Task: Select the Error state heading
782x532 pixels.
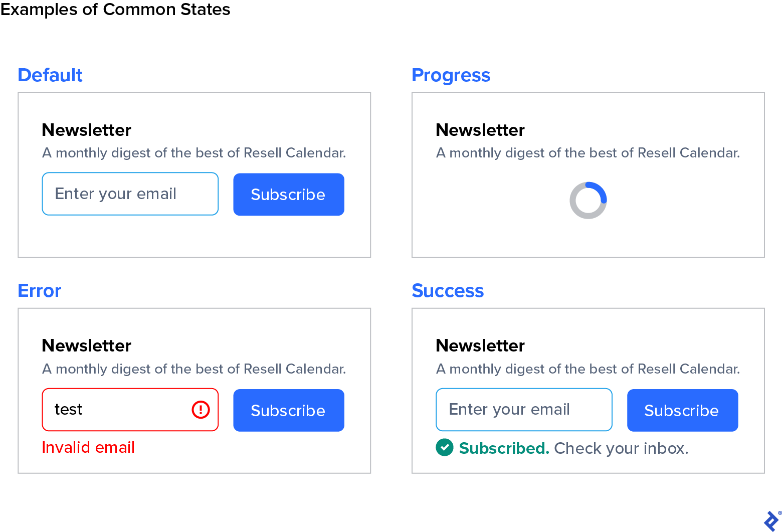Action: (39, 291)
